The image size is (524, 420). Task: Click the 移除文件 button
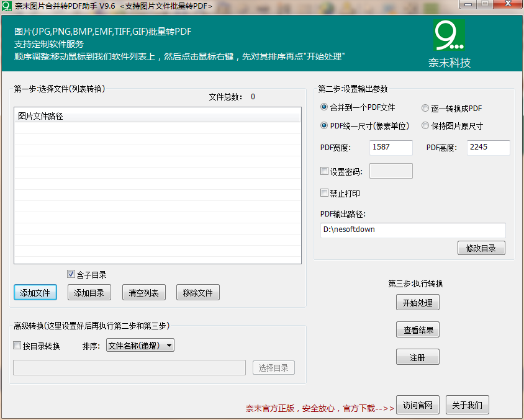197,292
